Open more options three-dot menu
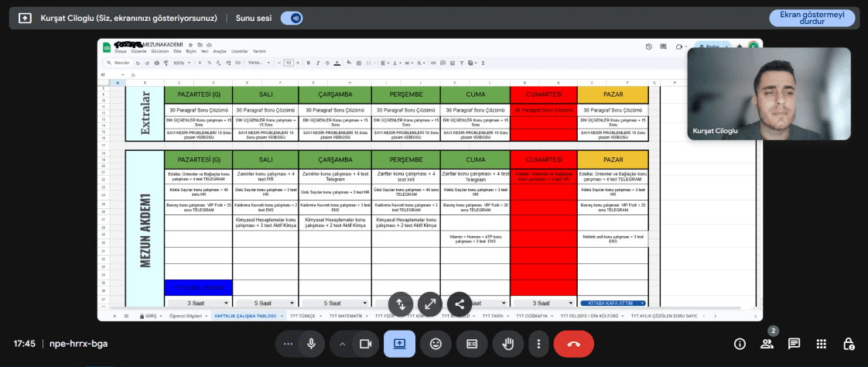Screen dimensions: 868x367 point(538,344)
